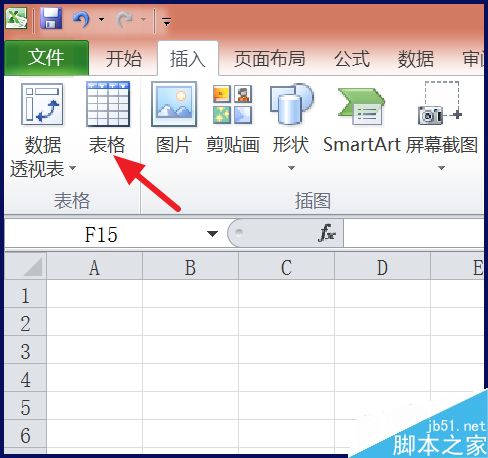The image size is (488, 458).
Task: Customize the Quick Access Toolbar
Action: (x=166, y=22)
